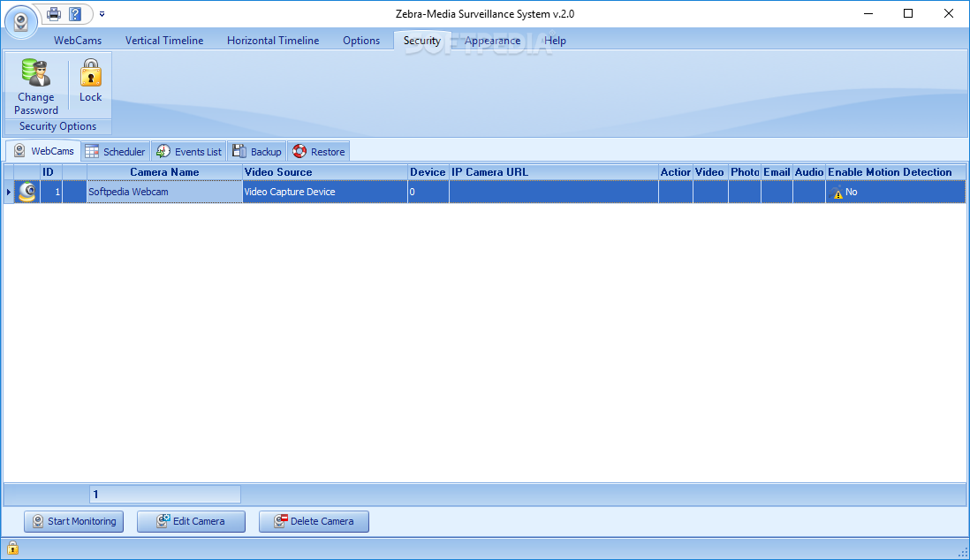The width and height of the screenshot is (970, 560).
Task: Click the Action column header
Action: [x=676, y=172]
